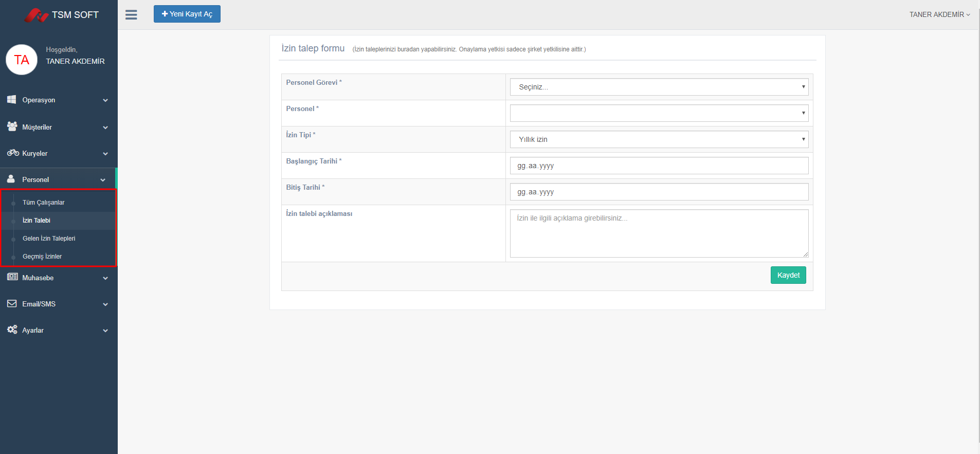
Task: Open the Personel select dropdown
Action: 659,113
